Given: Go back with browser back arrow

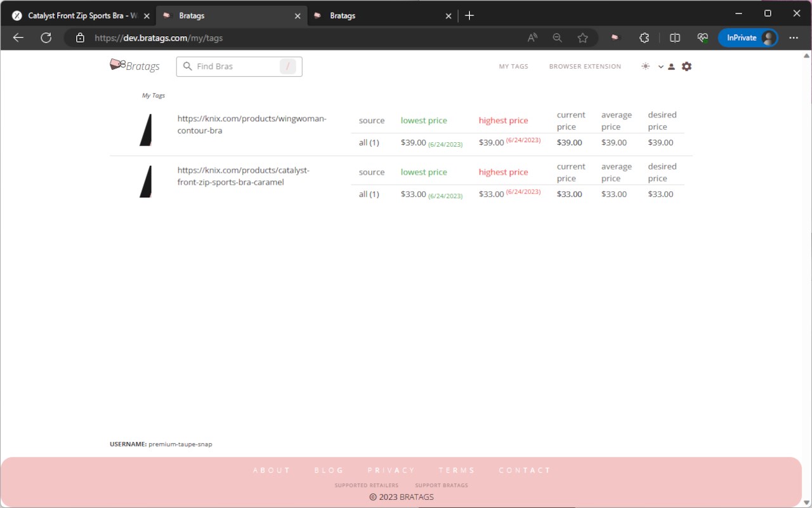Looking at the screenshot, I should pos(18,38).
